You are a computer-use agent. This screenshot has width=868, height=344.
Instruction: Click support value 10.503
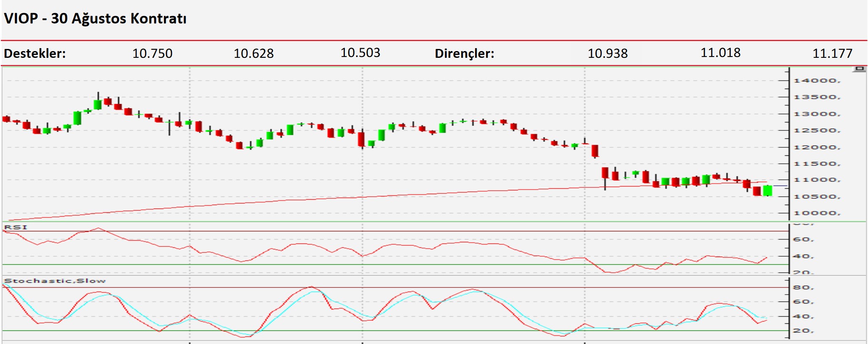click(x=360, y=53)
